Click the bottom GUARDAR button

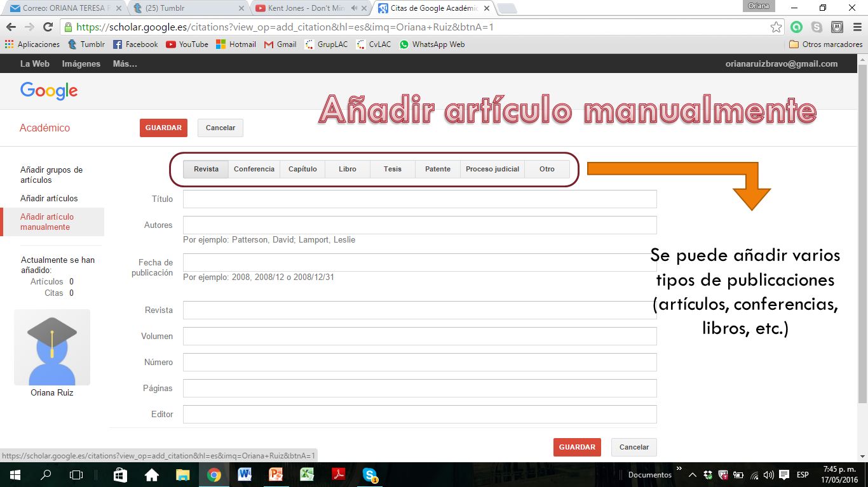(x=577, y=447)
